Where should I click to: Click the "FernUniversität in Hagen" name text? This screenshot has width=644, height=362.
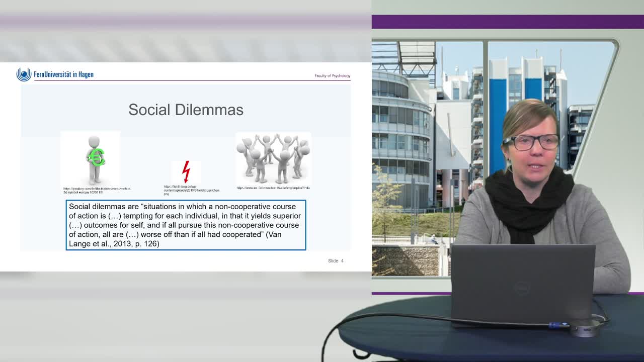coord(63,74)
